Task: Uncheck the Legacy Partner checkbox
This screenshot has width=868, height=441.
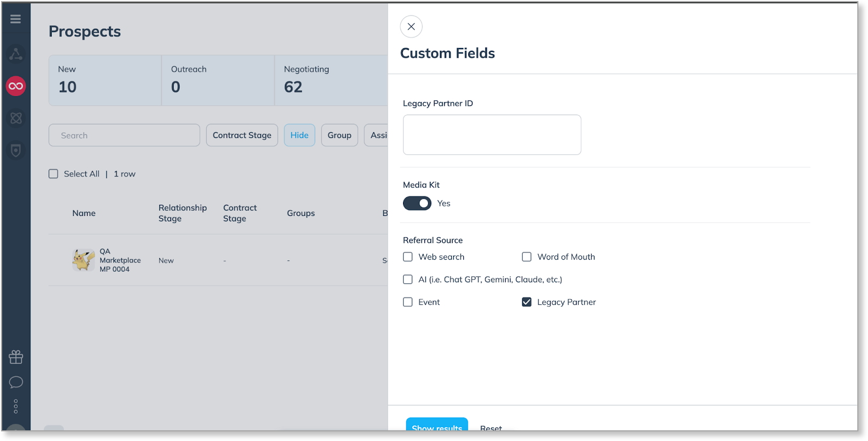Action: click(x=526, y=302)
